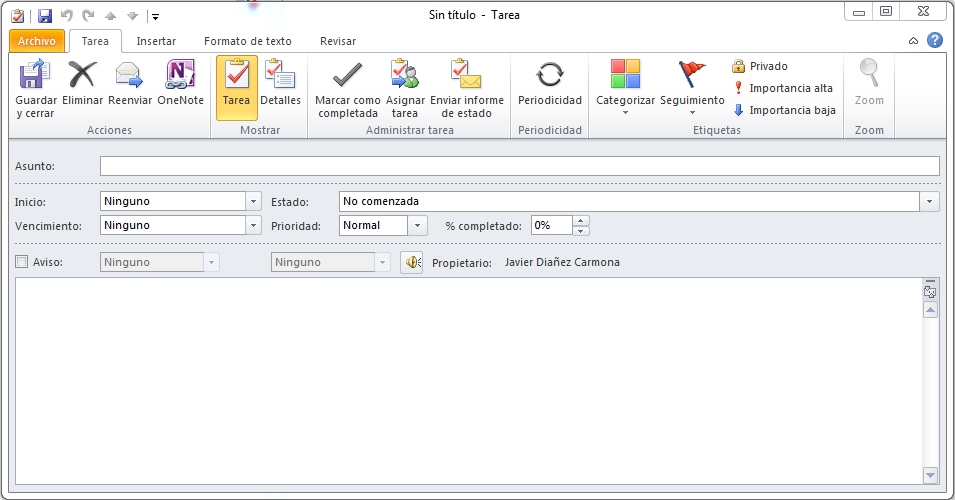Click the Vencimiento date field
955x500 pixels.
[x=173, y=225]
